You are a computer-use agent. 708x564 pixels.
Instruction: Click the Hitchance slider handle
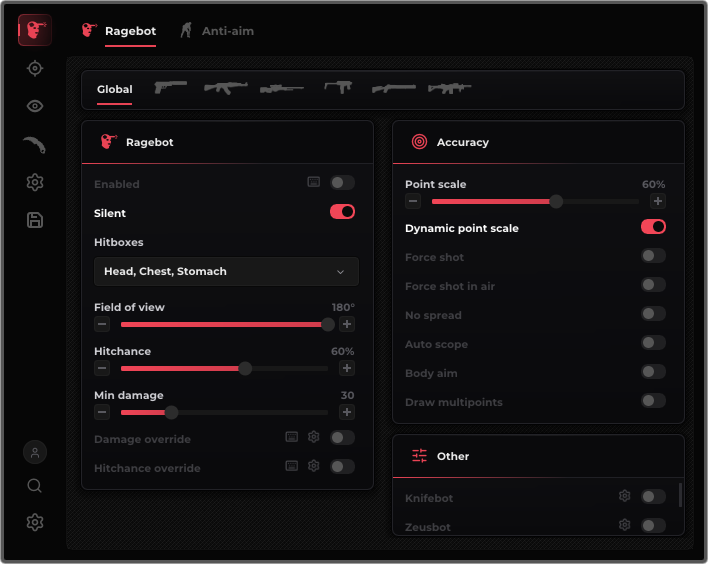[x=245, y=368]
